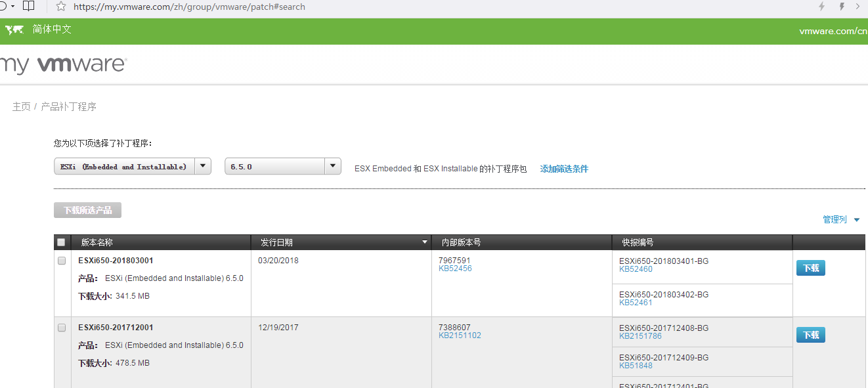This screenshot has width=868, height=388.
Task: Expand the 管理列 column manager dropdown
Action: [x=841, y=220]
